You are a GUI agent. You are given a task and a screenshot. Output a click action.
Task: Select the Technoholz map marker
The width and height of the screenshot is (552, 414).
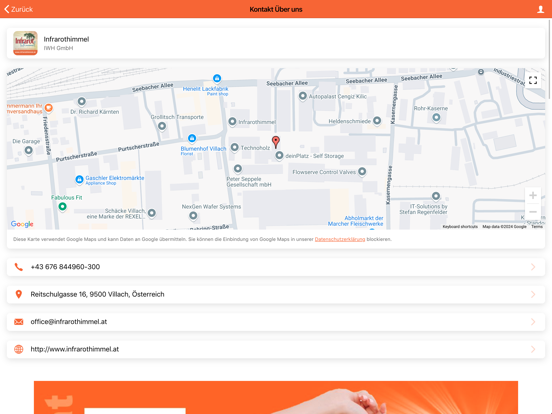pos(234,147)
